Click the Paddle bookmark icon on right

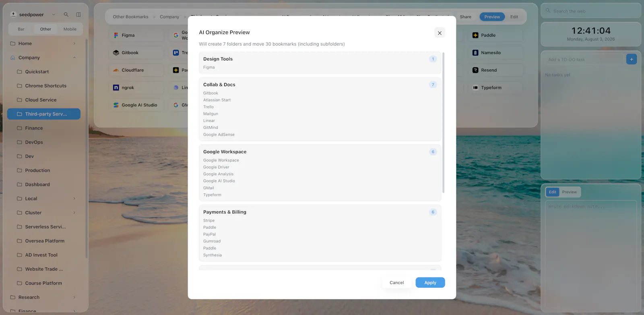tap(475, 35)
